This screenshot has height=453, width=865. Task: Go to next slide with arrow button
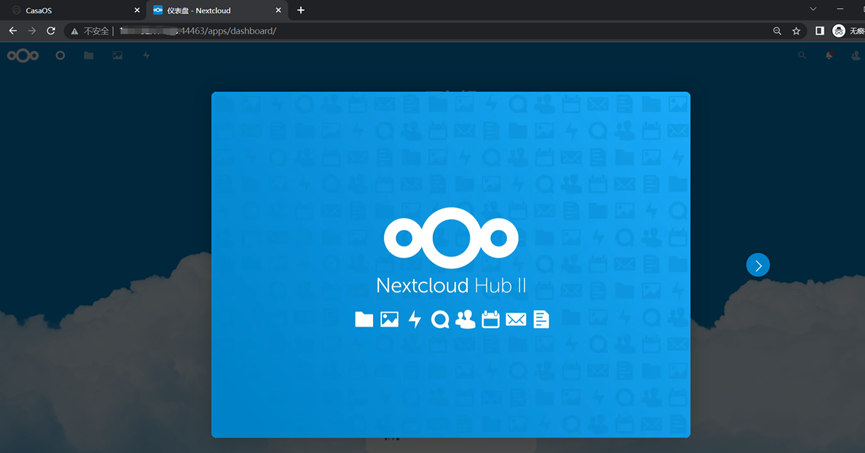tap(758, 265)
